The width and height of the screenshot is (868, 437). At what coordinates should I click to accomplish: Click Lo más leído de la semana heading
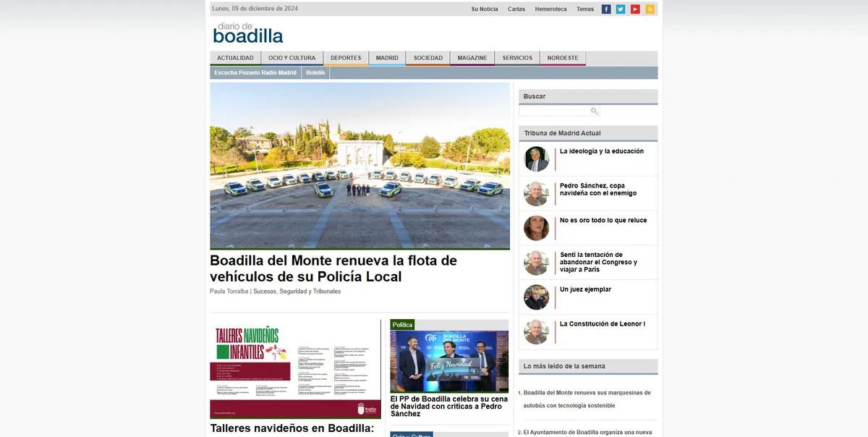(564, 366)
